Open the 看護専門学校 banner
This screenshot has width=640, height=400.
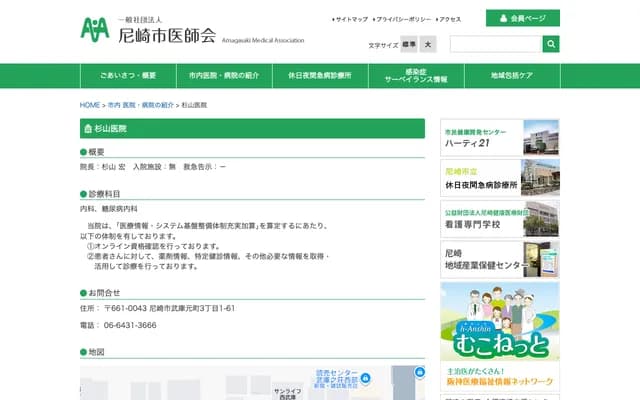pyautogui.click(x=500, y=219)
